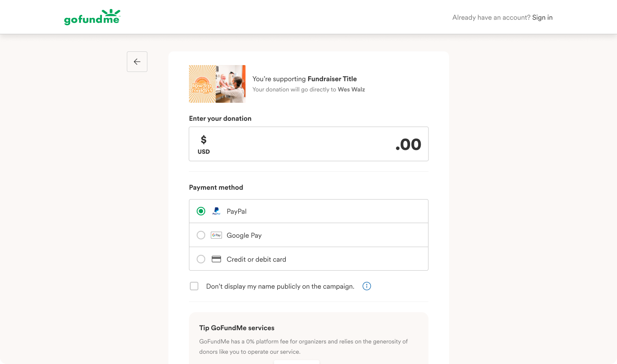Click the Tip GoFundMe services heading
The width and height of the screenshot is (617, 364).
237,328
